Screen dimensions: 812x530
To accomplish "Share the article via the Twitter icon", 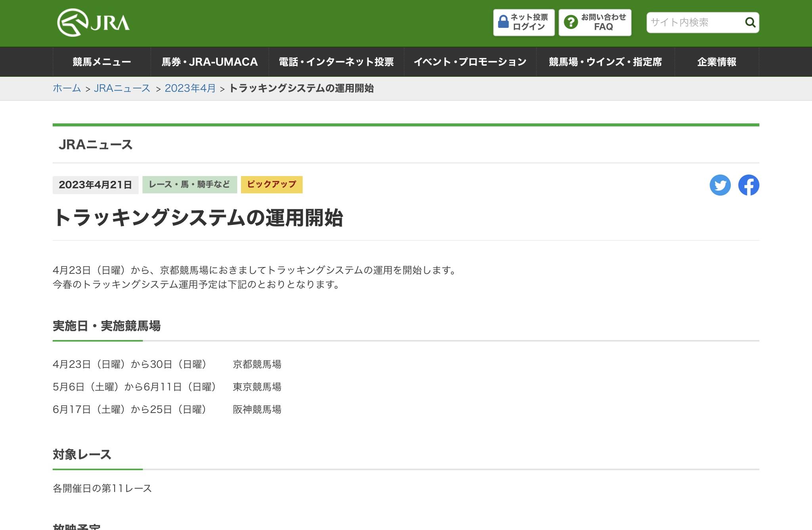I will pos(720,185).
